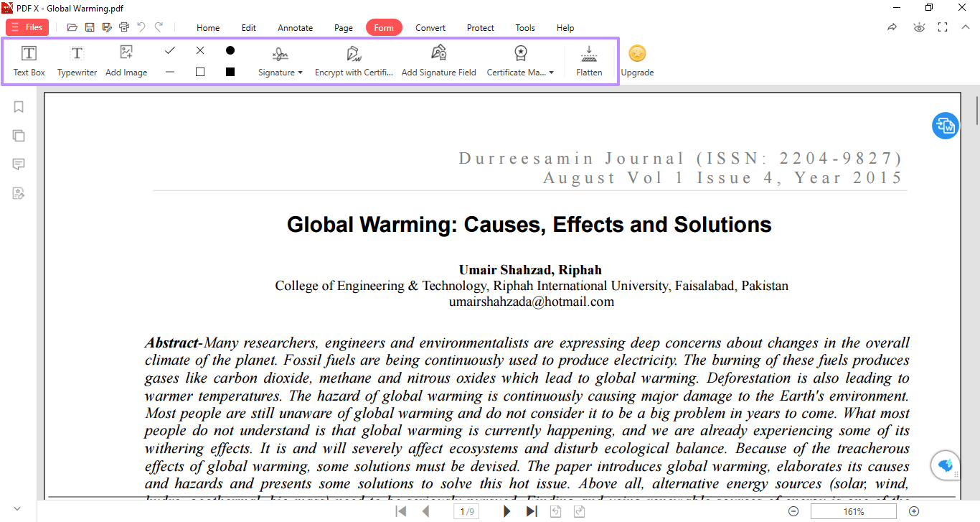Apply the Flatten tool
Viewport: 980px width, 522px height.
tap(589, 60)
